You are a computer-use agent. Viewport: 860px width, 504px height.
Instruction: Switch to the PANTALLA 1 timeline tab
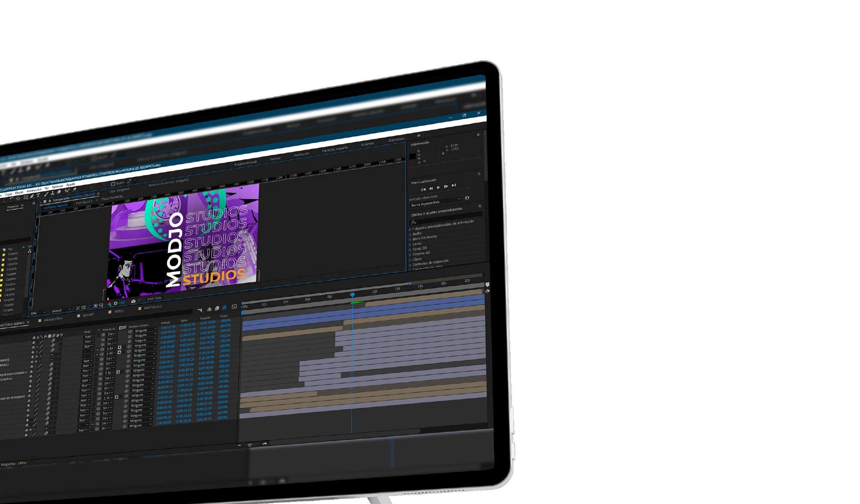[x=152, y=307]
